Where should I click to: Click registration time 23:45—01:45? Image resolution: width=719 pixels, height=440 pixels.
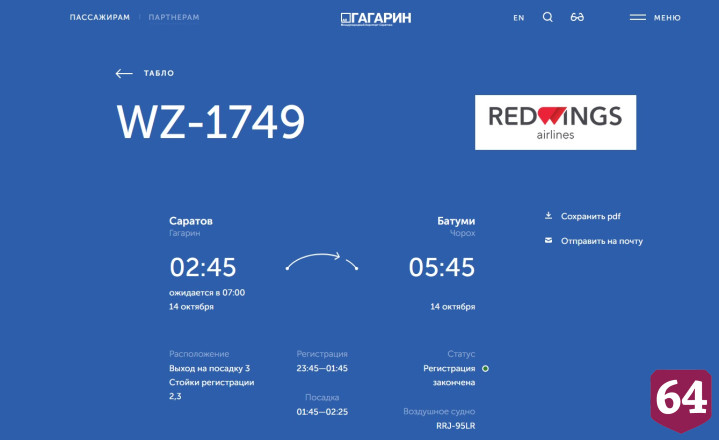[322, 368]
